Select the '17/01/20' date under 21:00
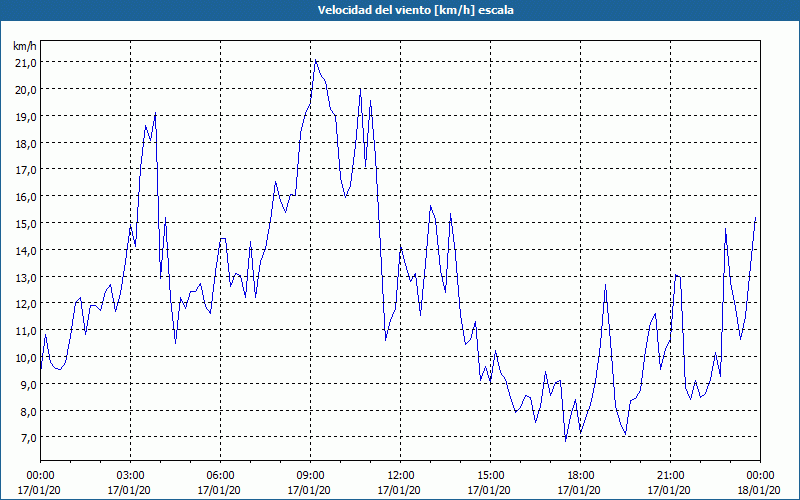The width and height of the screenshot is (800, 500). [x=670, y=490]
